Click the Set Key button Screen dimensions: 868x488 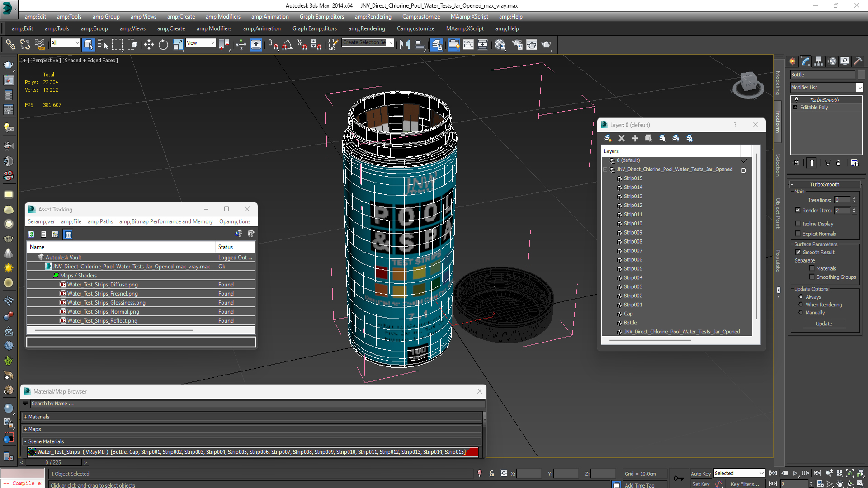tap(700, 484)
